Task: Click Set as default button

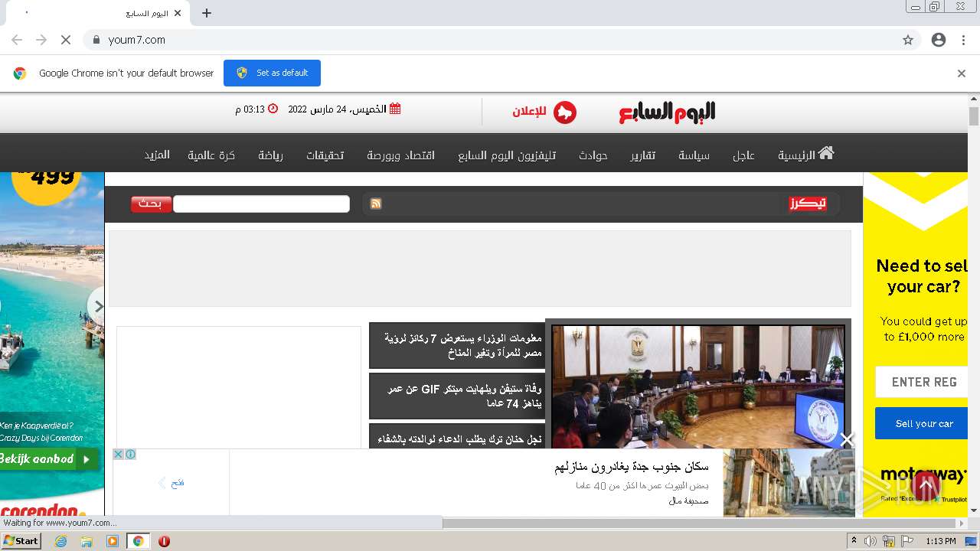Action: [x=272, y=73]
